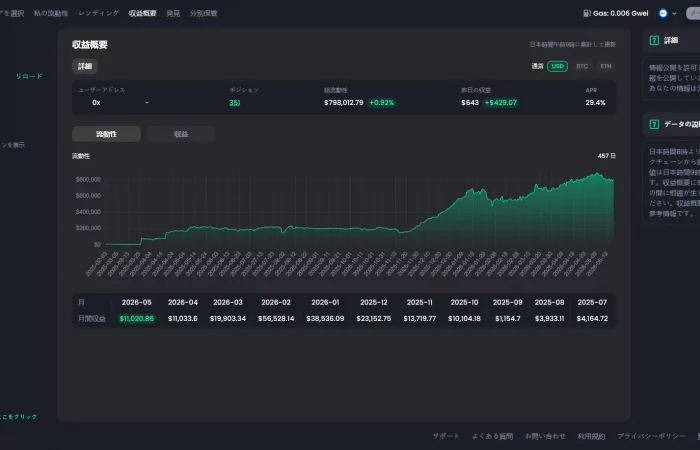Click the 2026-04 month header

[183, 302]
